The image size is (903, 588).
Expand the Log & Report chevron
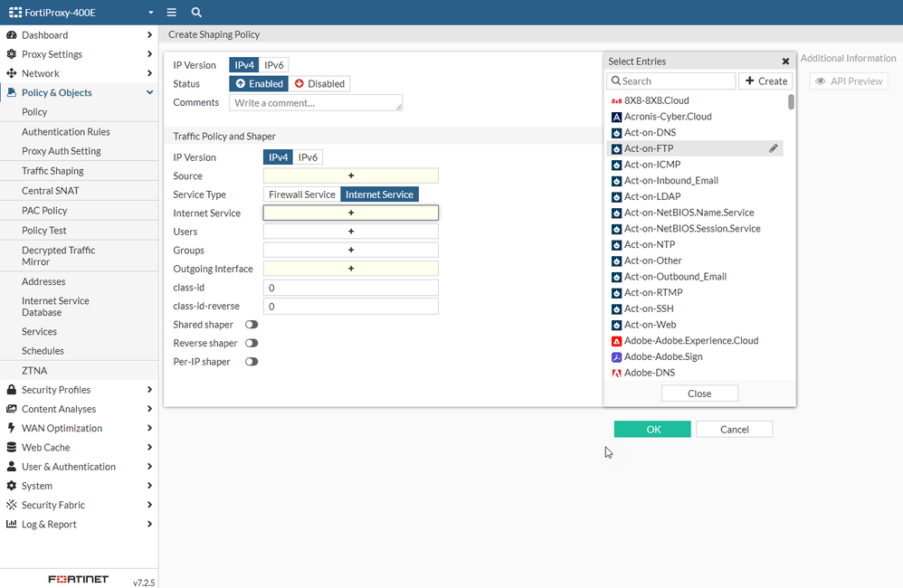click(149, 524)
